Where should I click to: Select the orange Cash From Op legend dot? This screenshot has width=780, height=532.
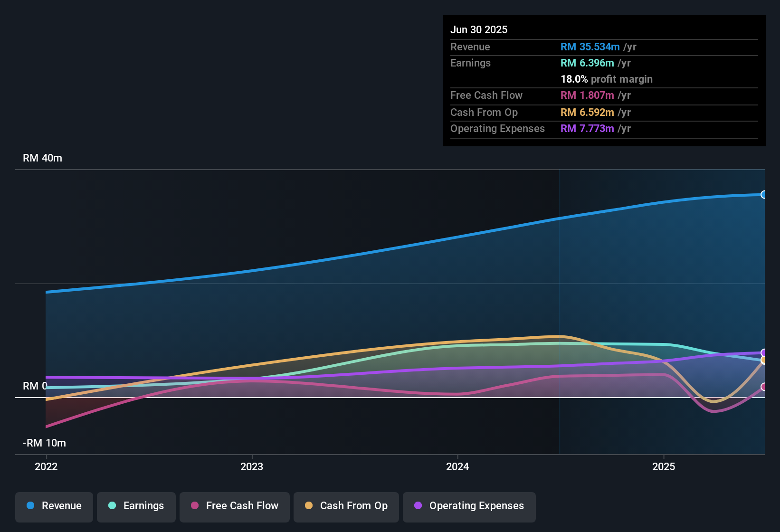click(309, 506)
